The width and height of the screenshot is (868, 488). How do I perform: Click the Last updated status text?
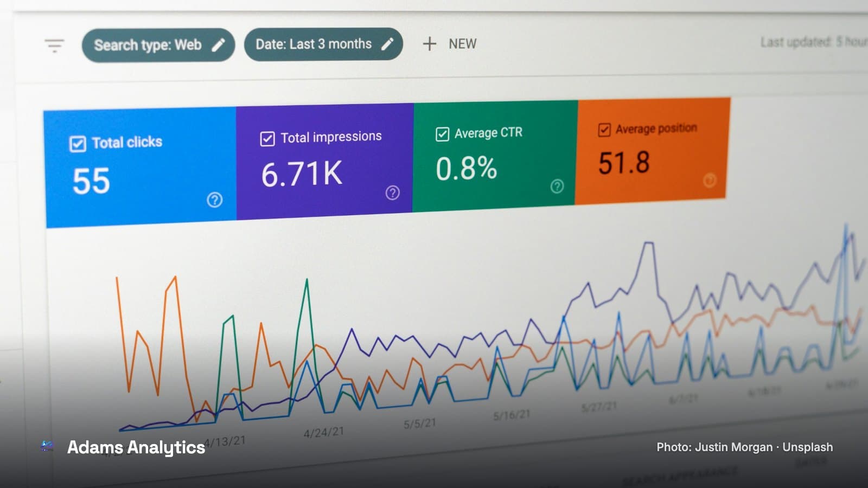tap(814, 42)
